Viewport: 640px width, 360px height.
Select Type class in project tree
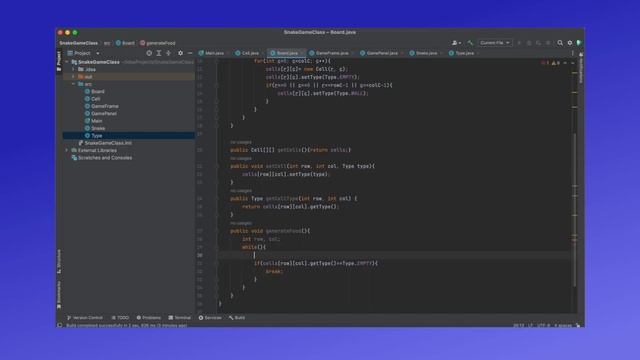coord(97,136)
